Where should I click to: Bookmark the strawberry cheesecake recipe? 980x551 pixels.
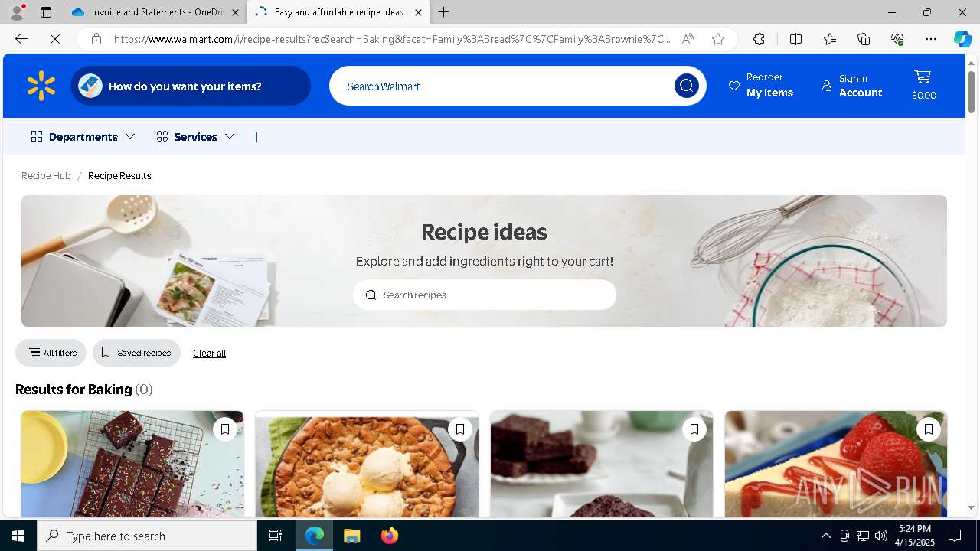929,429
